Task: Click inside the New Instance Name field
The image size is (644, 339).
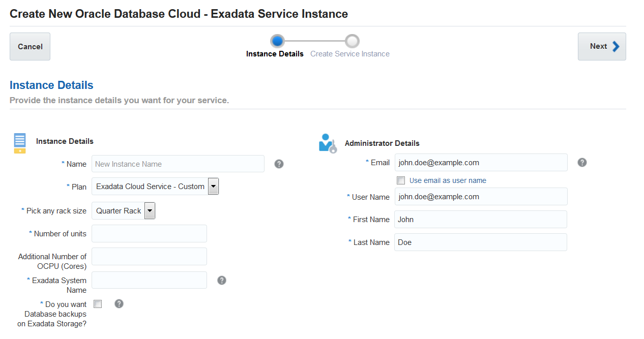Action: 178,164
